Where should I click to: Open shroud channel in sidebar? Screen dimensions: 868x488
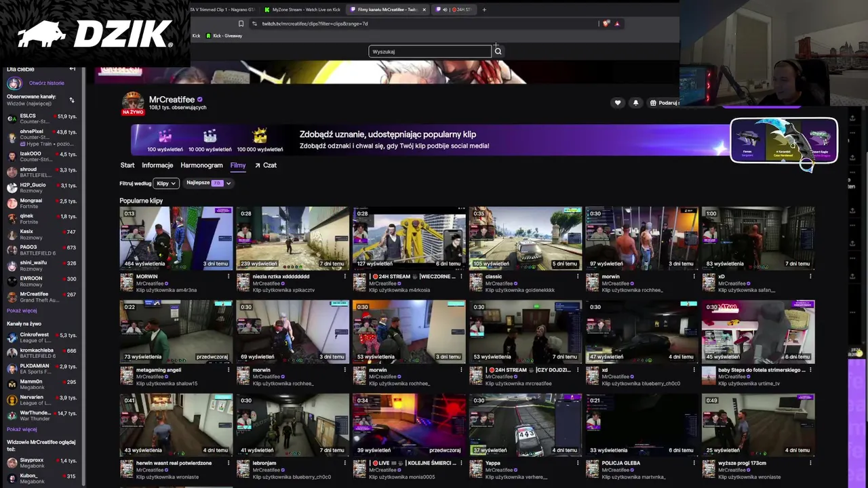pos(41,171)
